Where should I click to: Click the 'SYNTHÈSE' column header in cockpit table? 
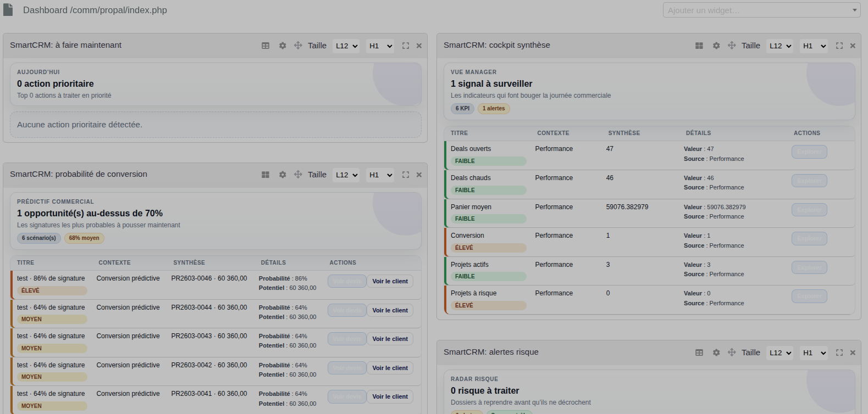624,133
